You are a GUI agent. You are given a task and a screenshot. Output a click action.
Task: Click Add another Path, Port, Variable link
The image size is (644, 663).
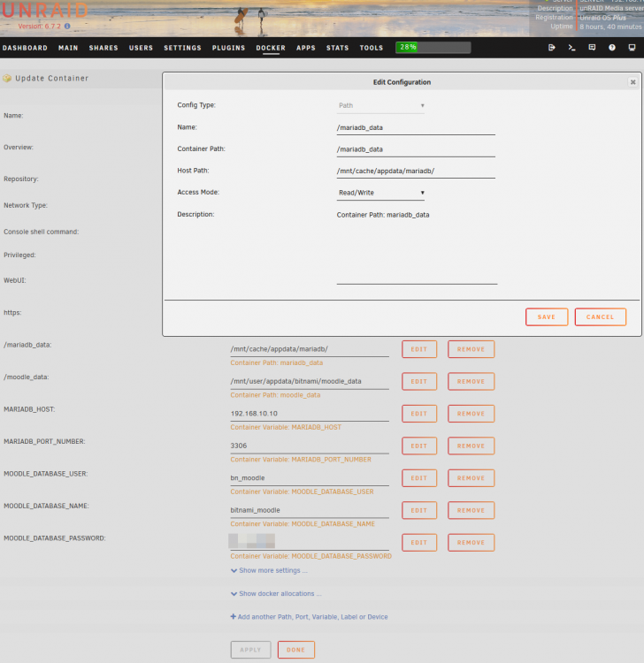pos(309,617)
